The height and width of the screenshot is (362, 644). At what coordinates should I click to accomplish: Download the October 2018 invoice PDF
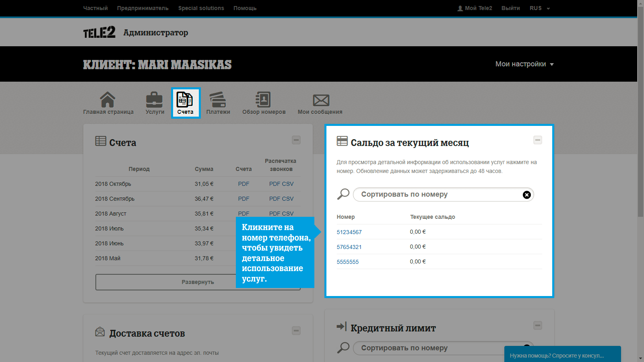(244, 184)
